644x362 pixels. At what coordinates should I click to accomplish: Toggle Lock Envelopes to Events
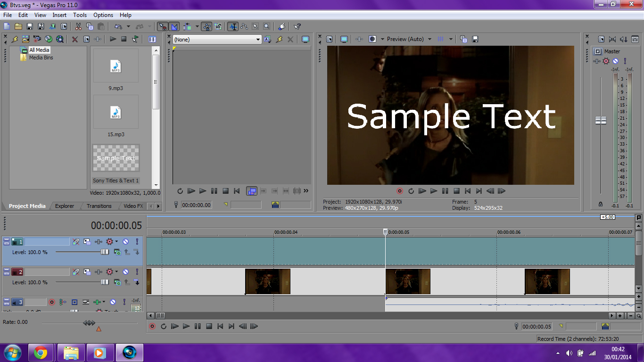coord(206,26)
